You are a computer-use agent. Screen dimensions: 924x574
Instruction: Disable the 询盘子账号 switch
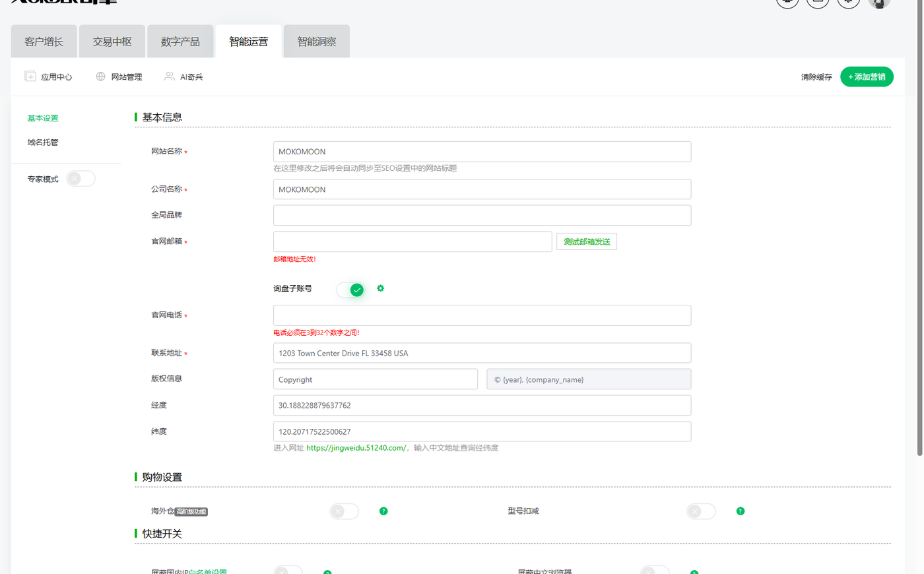click(350, 290)
